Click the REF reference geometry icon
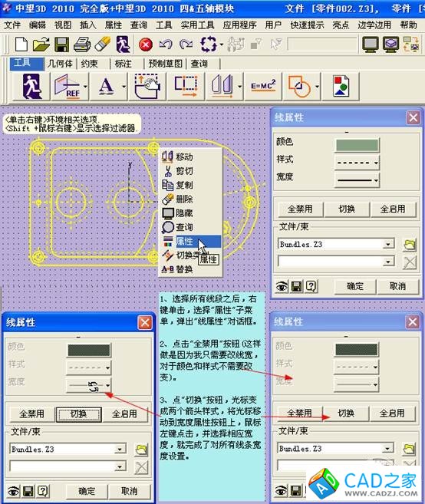The height and width of the screenshot is (504, 425). (67, 86)
